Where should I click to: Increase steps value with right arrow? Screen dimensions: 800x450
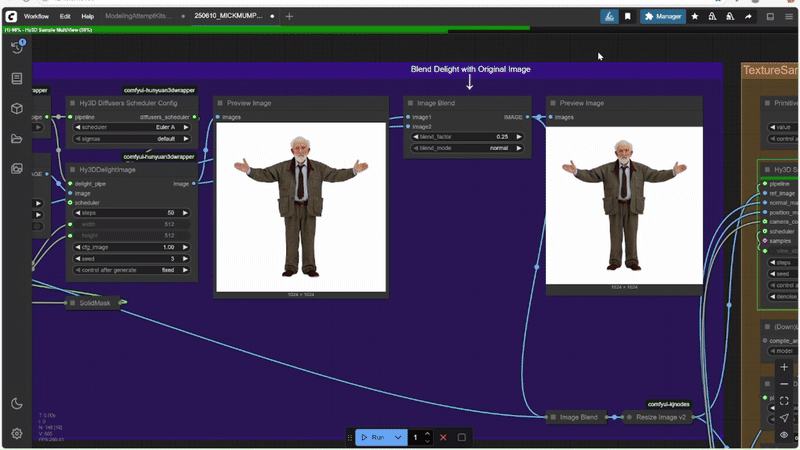coord(185,213)
